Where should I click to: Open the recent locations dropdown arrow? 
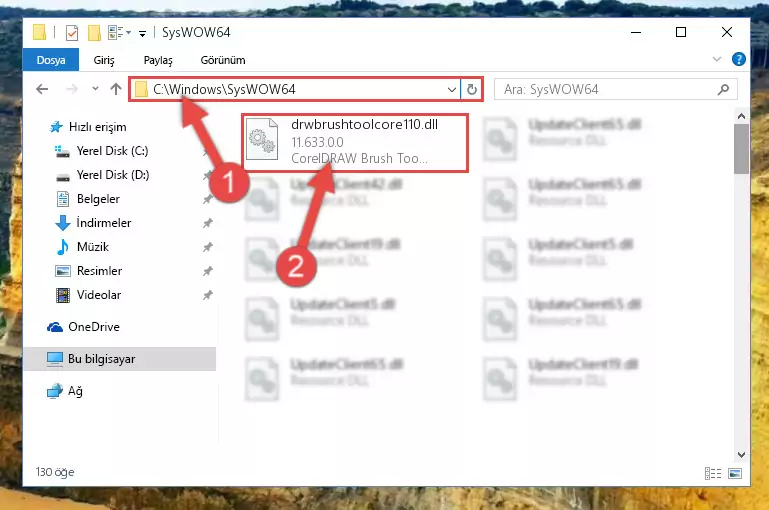95,89
